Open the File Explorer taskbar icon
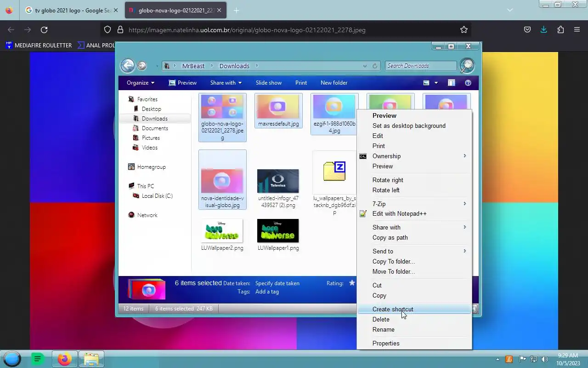The image size is (588, 368). [91, 359]
